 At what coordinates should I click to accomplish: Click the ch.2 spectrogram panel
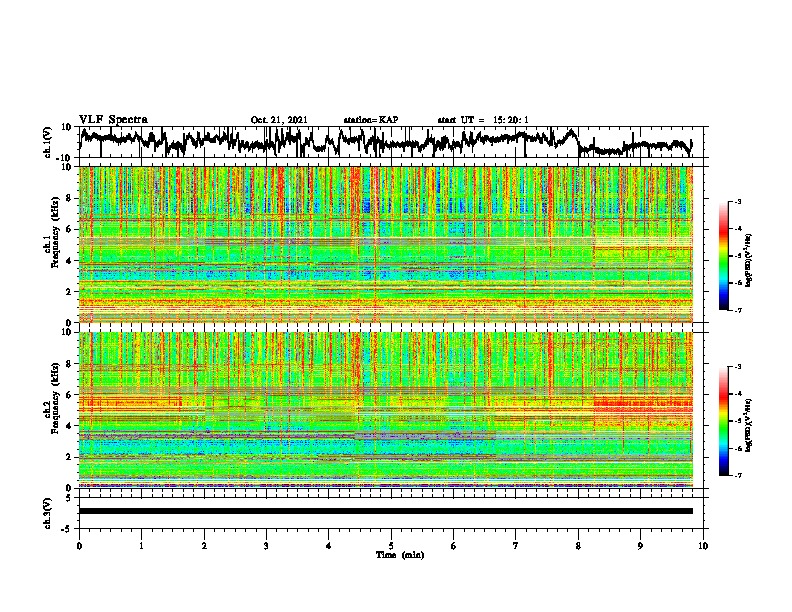(x=386, y=410)
